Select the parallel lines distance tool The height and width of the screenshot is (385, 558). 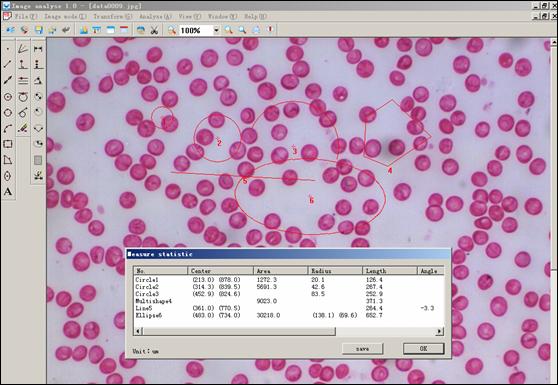23,80
